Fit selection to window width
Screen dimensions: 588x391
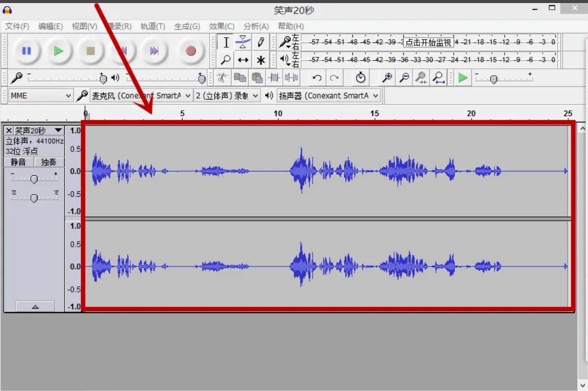pyautogui.click(x=421, y=78)
